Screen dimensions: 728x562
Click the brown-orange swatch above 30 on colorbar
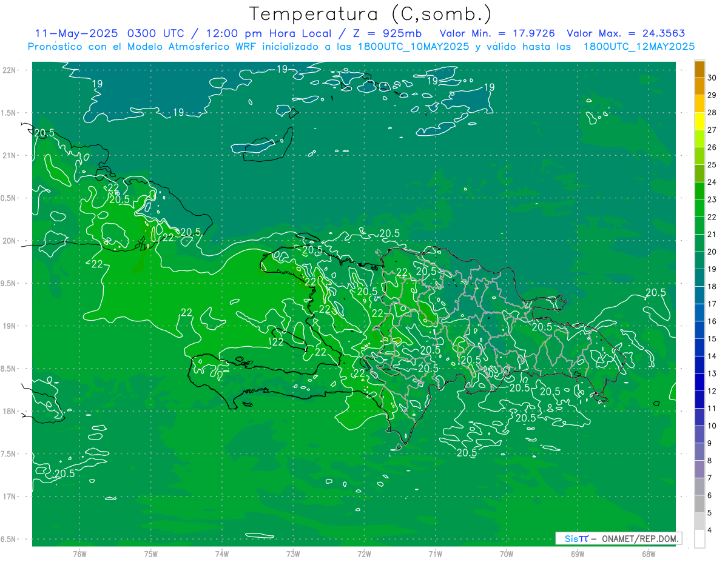(699, 69)
